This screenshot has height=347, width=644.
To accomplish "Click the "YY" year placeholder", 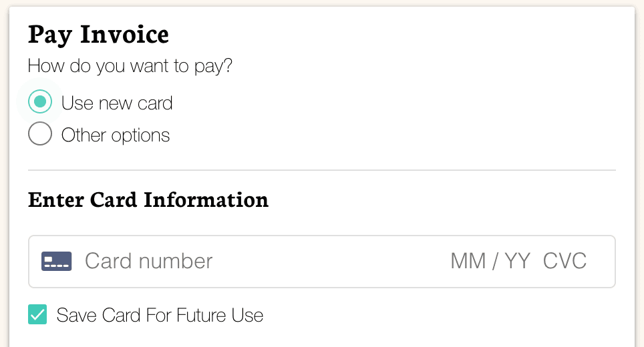I will [517, 261].
